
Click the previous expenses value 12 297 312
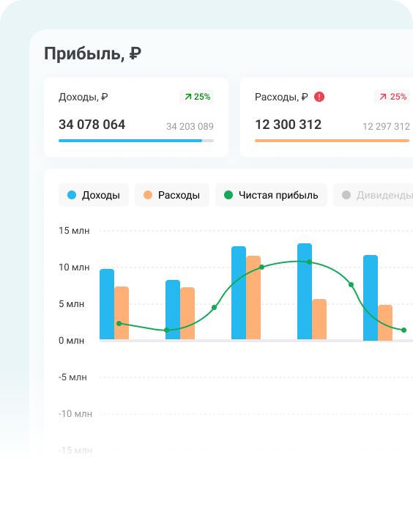pyautogui.click(x=386, y=127)
